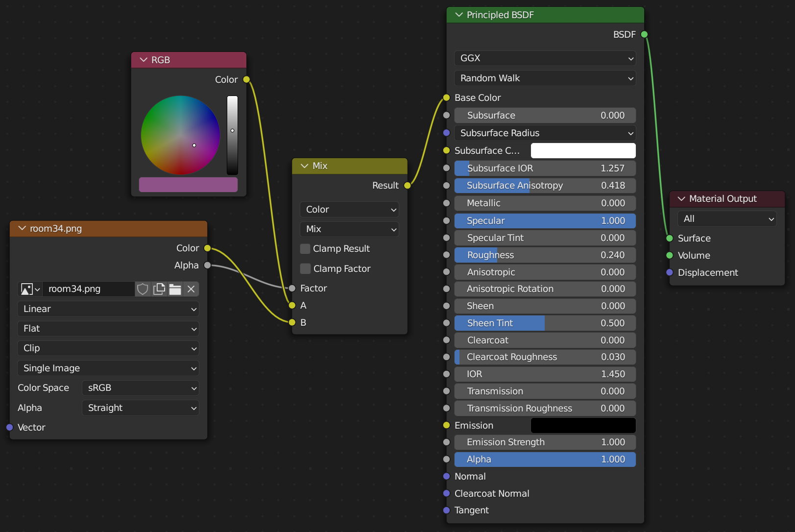Click the fake user shield icon

pos(143,289)
